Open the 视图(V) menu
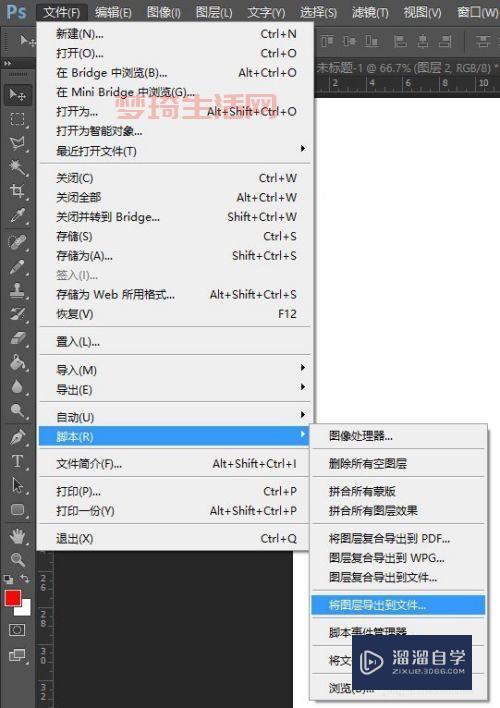 coord(422,12)
